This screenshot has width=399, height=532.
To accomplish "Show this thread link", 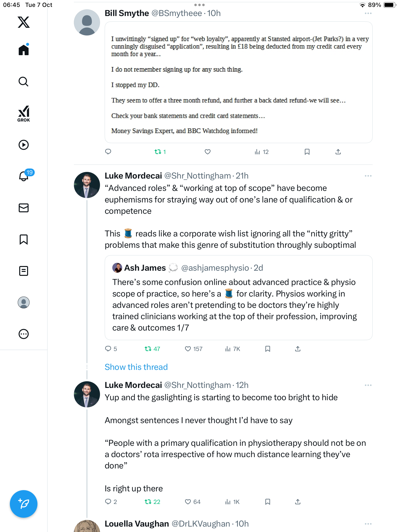I will coord(136,367).
